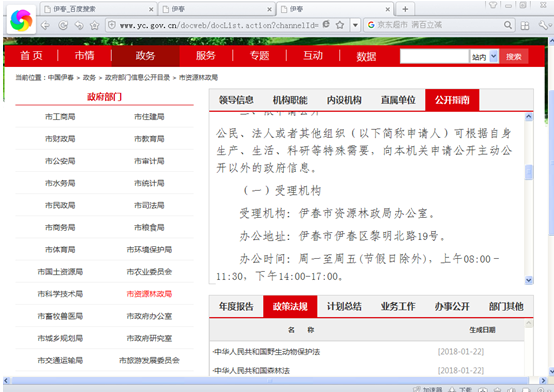Open 市工商局 department link
Image resolution: width=554 pixels, height=392 pixels.
[x=60, y=117]
